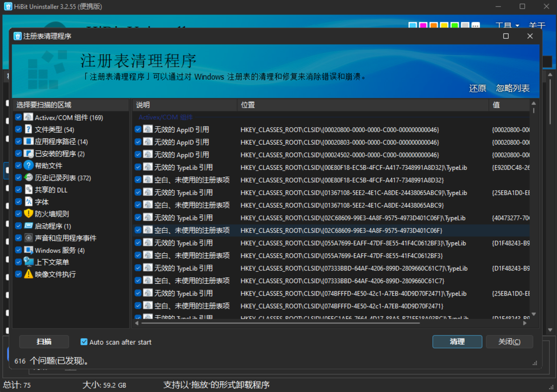The height and width of the screenshot is (392, 557).
Task: Click the HiBit Uninstaller app icon in the title bar
Action: (8, 6)
